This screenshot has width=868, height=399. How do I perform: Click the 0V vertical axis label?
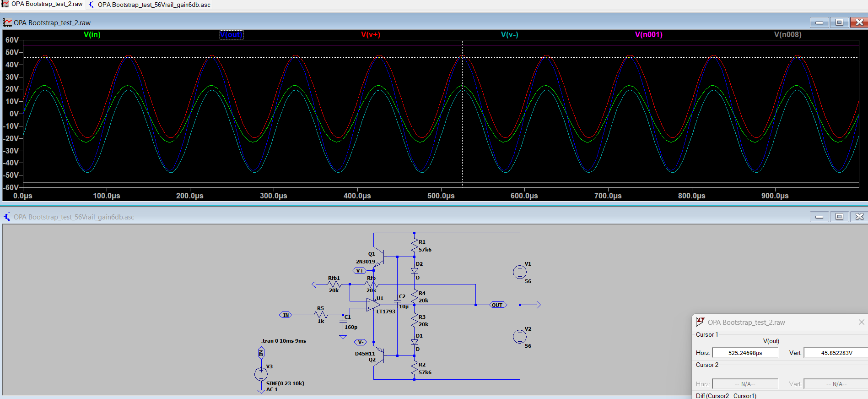14,114
